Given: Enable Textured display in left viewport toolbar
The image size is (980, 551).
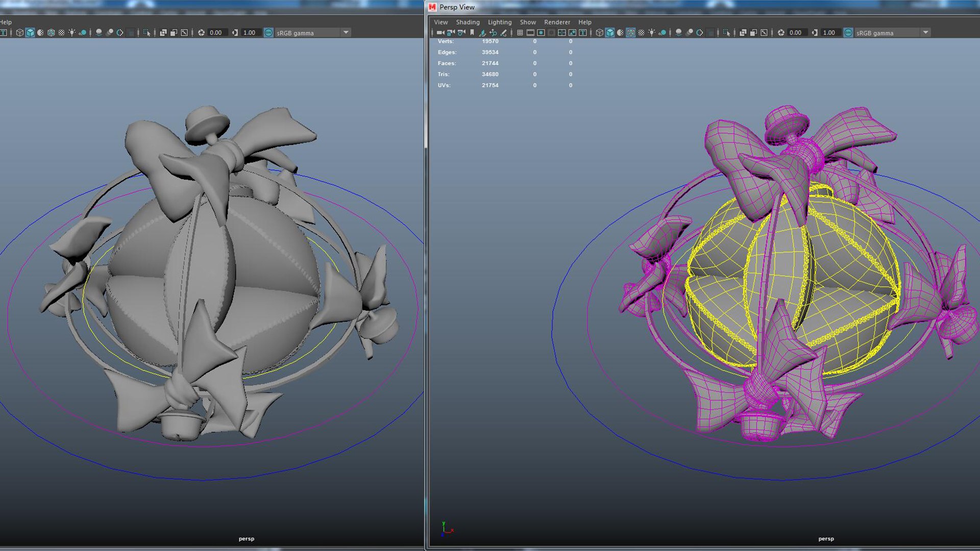Looking at the screenshot, I should (x=62, y=33).
